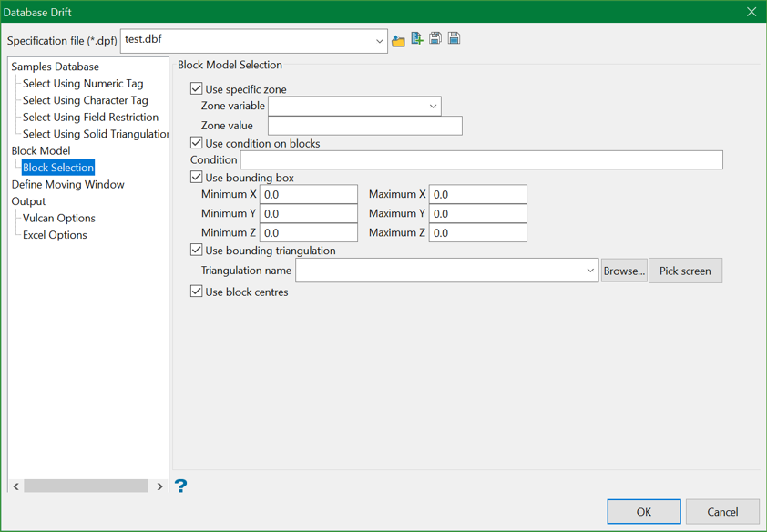Confirm the dialog with the OK button
Screen dimensions: 767x532
(x=643, y=511)
